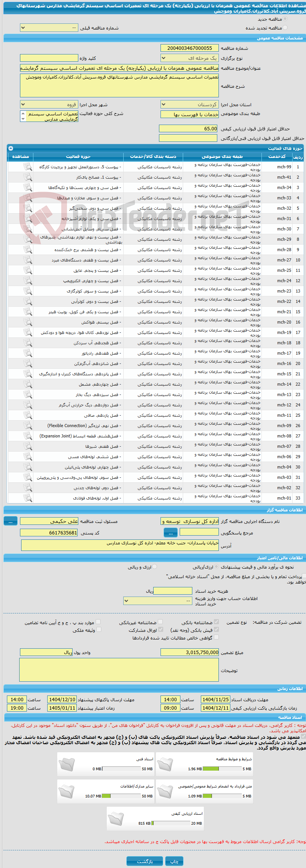Click the توضیحات text area
This screenshot has height=868, width=306.
[119, 670]
